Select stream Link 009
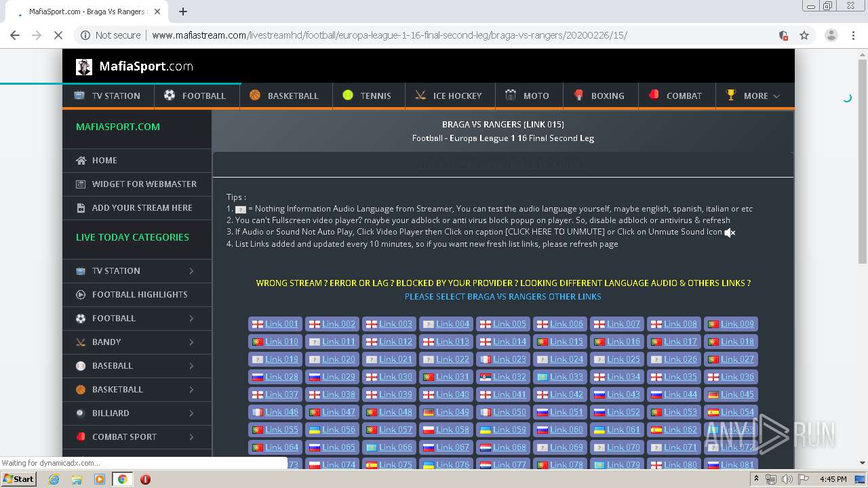This screenshot has height=488, width=868. 730,324
